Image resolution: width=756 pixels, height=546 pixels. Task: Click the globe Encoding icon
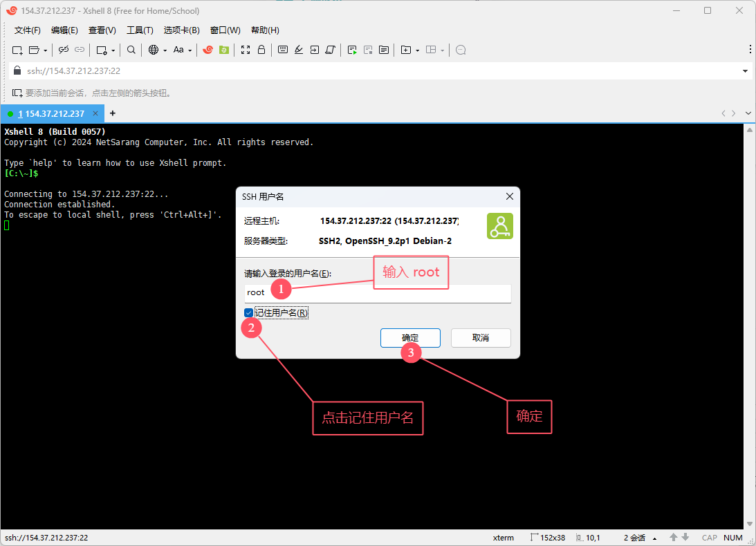pos(154,50)
